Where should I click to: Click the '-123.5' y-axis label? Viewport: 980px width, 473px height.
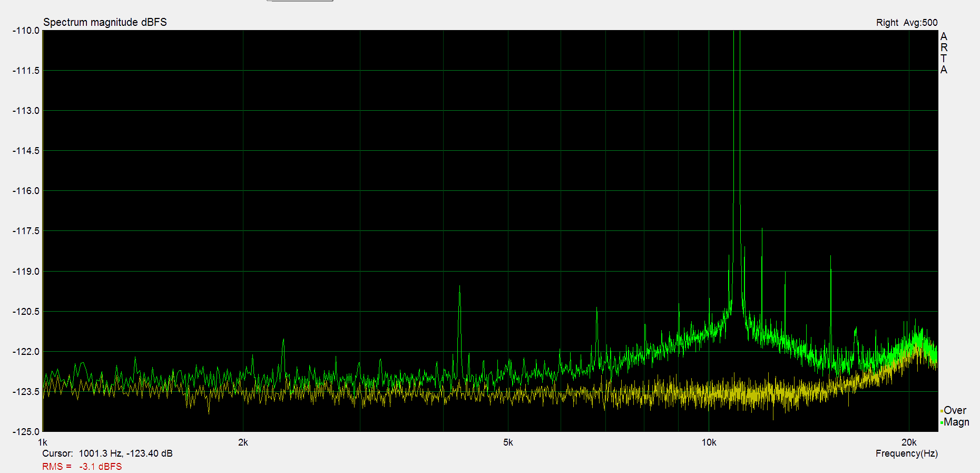(26, 392)
